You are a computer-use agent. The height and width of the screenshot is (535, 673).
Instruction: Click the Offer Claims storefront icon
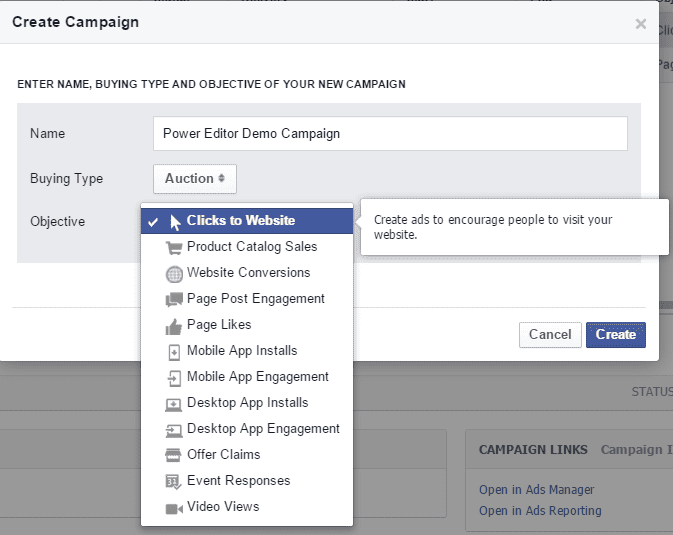pyautogui.click(x=174, y=455)
